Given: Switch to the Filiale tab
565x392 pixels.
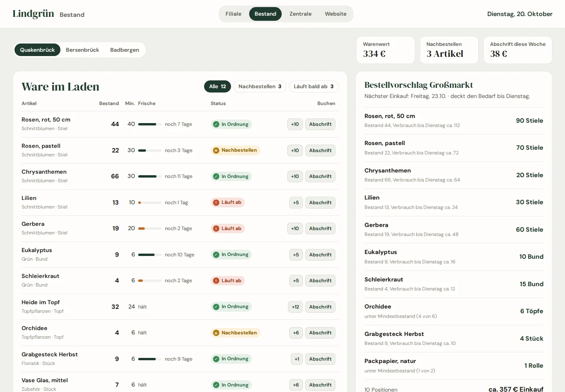Looking at the screenshot, I should [233, 14].
